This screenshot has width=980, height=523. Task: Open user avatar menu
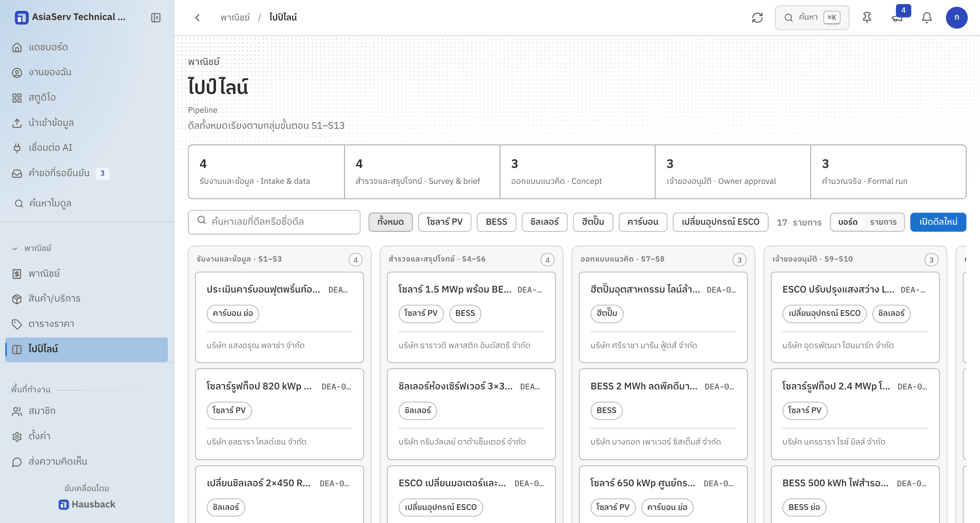(x=957, y=18)
